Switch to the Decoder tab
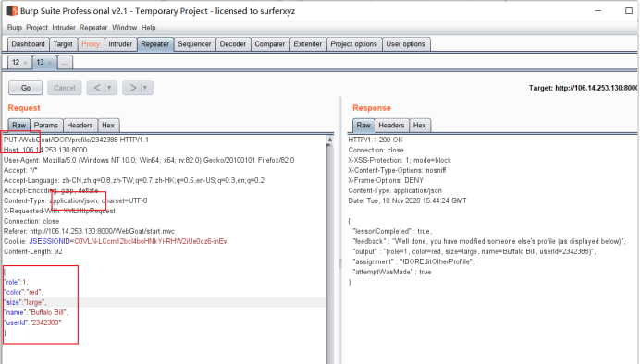The height and width of the screenshot is (364, 640). tap(233, 44)
